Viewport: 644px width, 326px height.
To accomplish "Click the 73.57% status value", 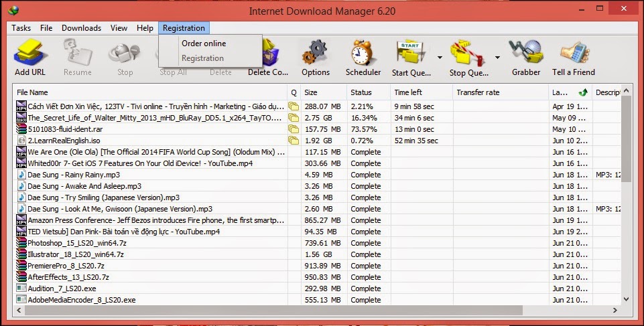I will point(364,129).
